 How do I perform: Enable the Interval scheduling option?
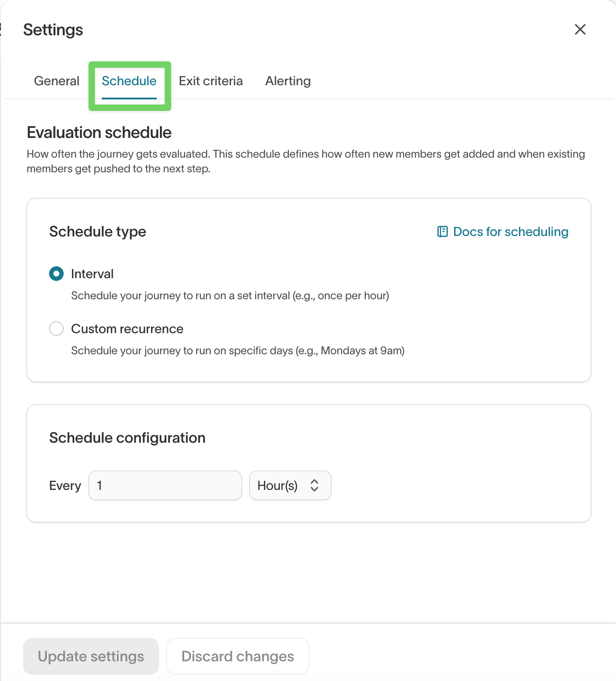click(56, 274)
